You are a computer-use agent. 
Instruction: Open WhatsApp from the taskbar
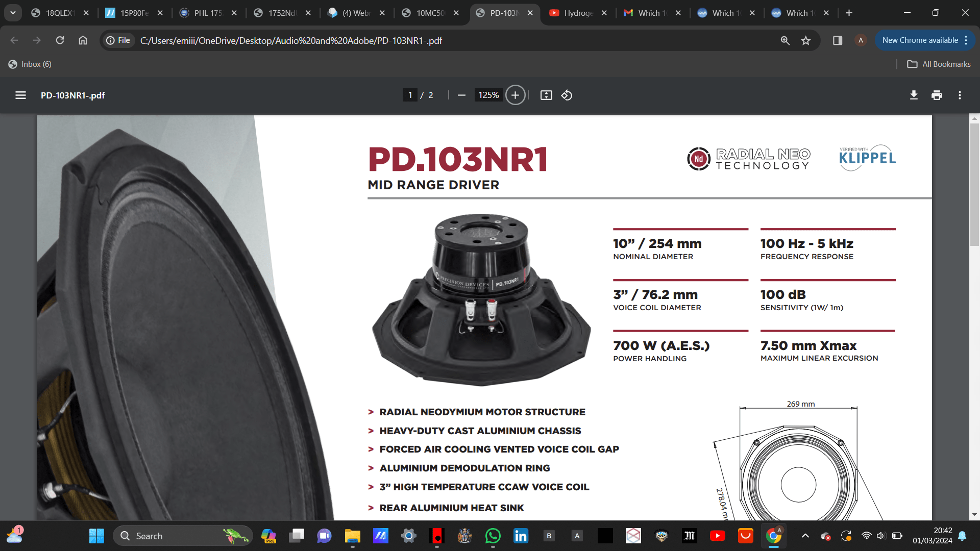tap(493, 536)
